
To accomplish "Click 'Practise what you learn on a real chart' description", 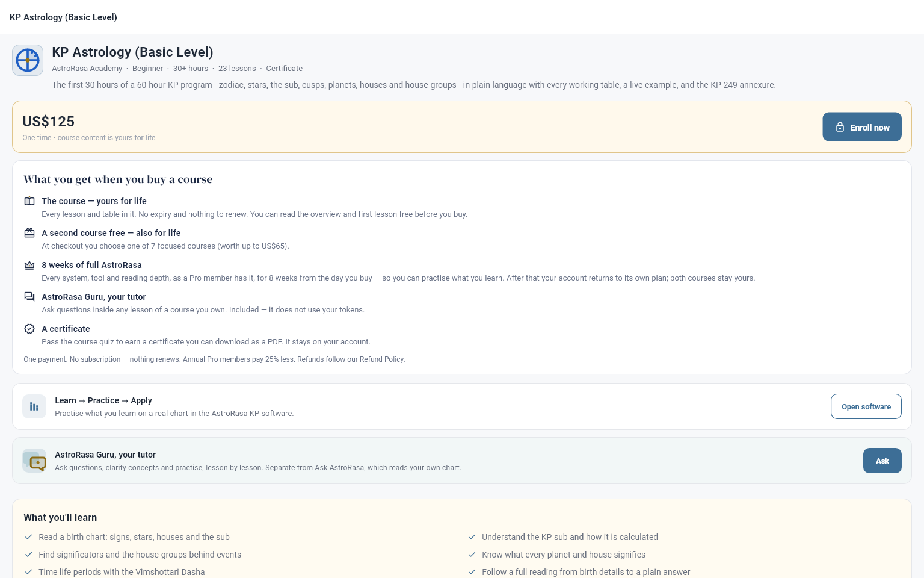I will [x=174, y=414].
